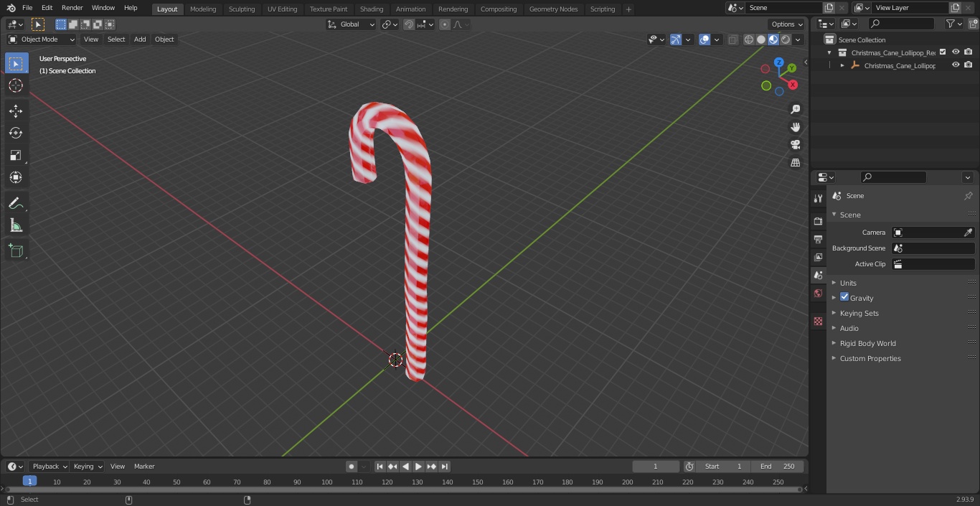Click the Blender logo menu icon
Screen dimensions: 980x506
click(11, 8)
